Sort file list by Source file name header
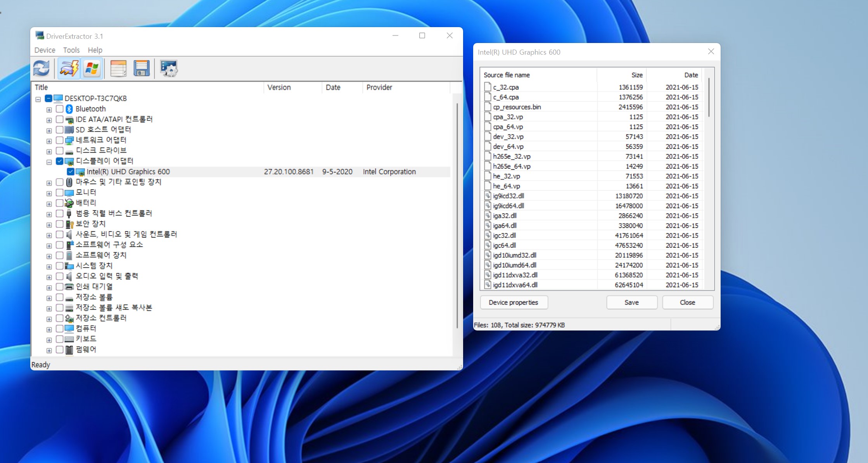 [538, 75]
